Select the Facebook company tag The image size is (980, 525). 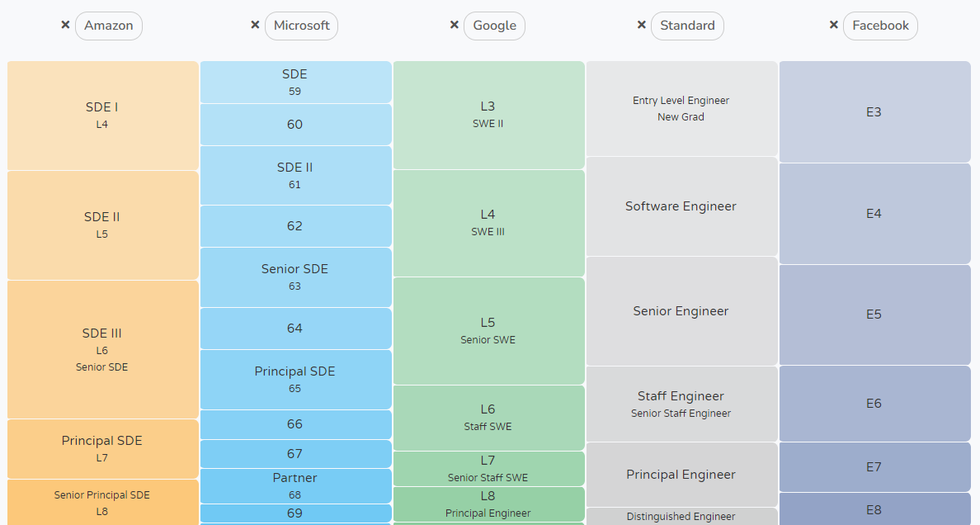click(x=880, y=26)
